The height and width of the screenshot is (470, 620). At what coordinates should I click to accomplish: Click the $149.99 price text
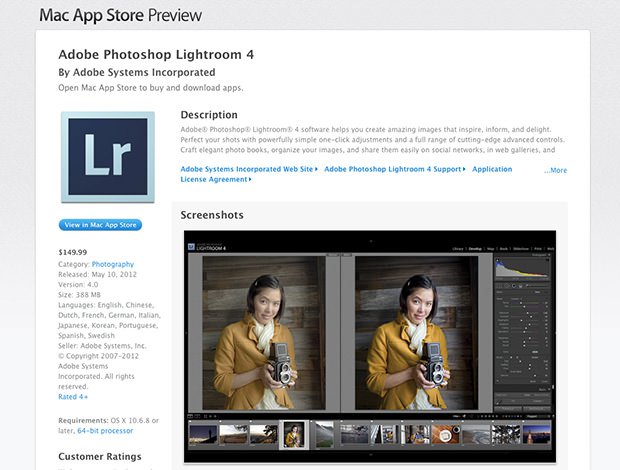pyautogui.click(x=73, y=252)
